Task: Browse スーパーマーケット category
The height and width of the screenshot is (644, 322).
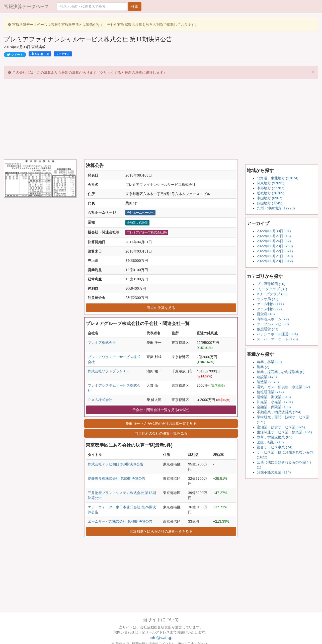Action: (277, 339)
